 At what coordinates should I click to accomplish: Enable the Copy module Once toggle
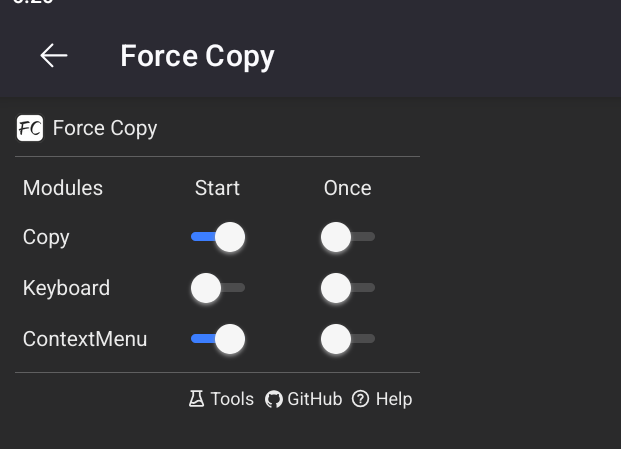(x=347, y=237)
